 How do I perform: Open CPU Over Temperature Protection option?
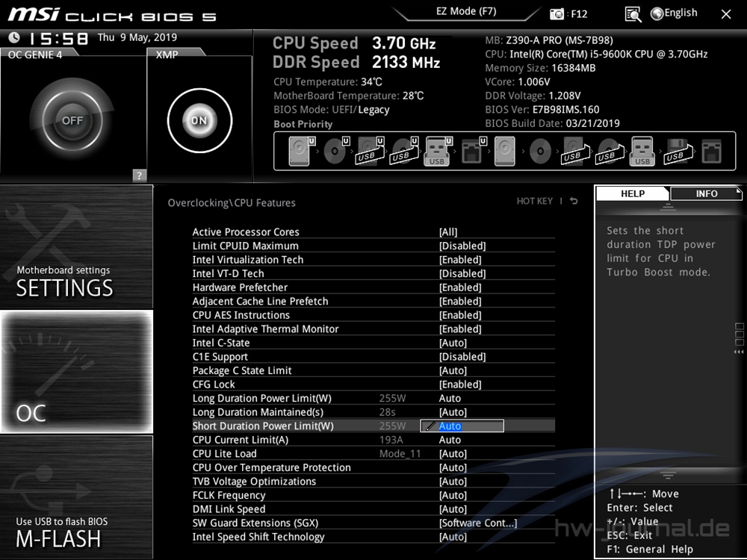[x=373, y=467]
